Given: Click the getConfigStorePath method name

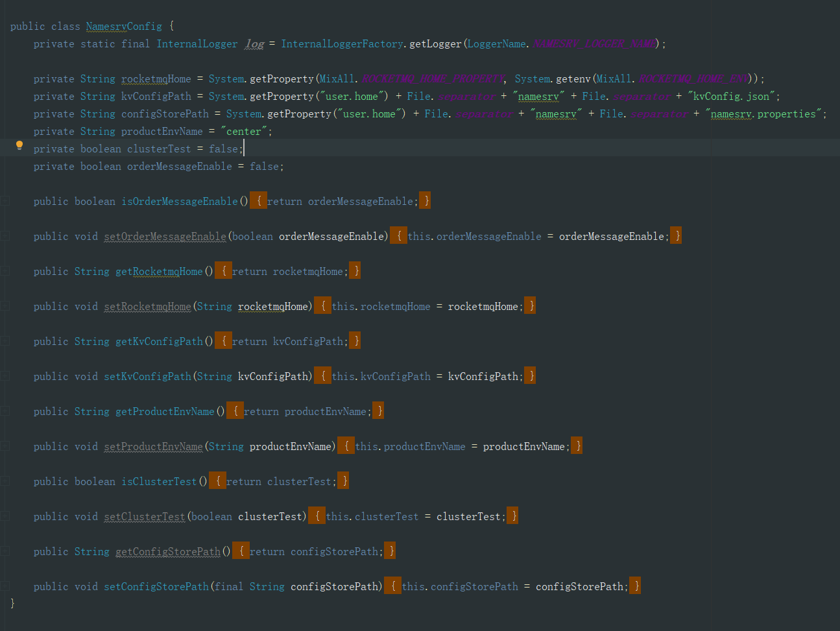Looking at the screenshot, I should pyautogui.click(x=168, y=552).
